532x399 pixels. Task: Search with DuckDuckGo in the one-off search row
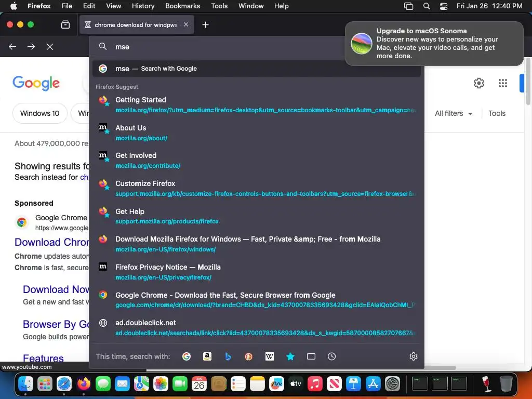tap(249, 356)
